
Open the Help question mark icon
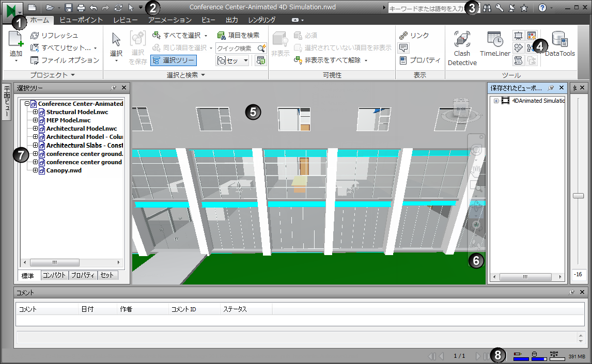pos(542,8)
